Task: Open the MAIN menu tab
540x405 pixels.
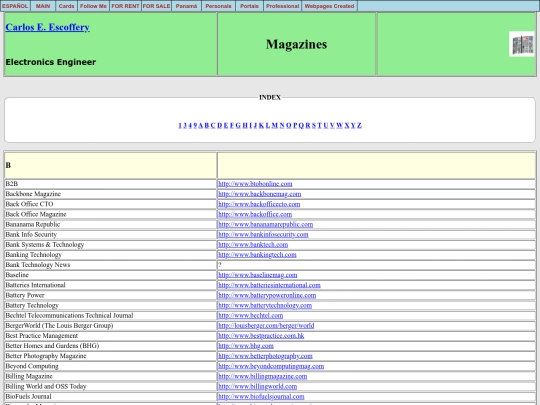Action: (x=43, y=6)
